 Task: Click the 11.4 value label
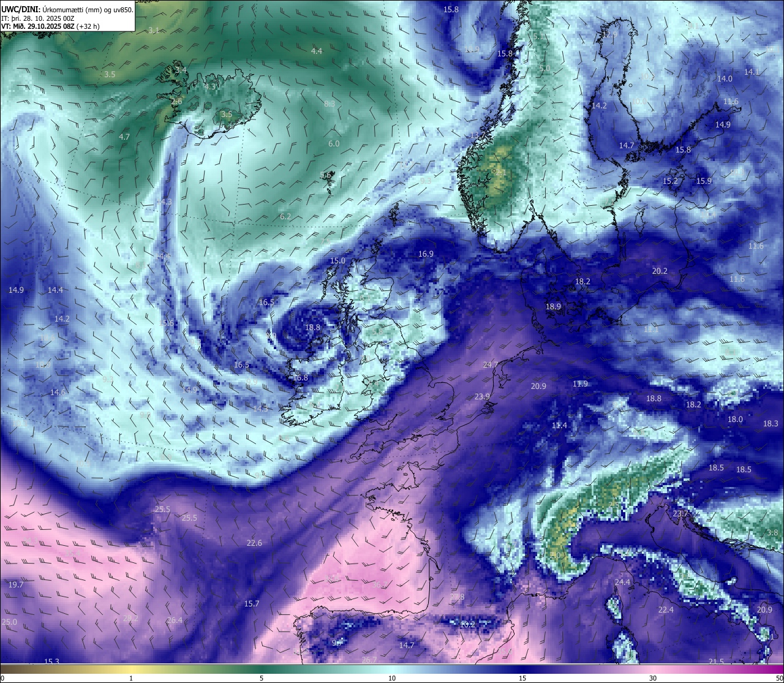click(x=559, y=425)
